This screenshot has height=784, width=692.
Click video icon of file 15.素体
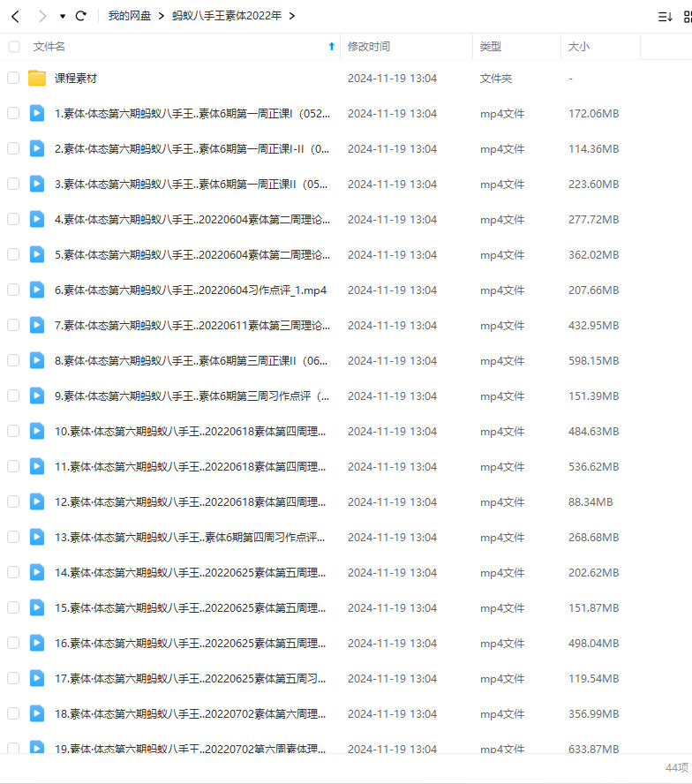pos(37,607)
